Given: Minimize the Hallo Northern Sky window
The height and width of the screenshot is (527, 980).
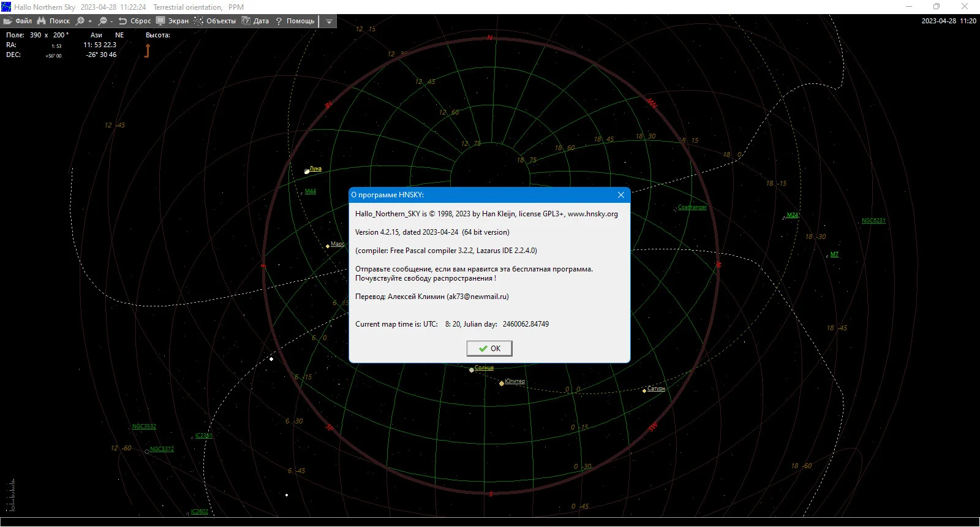Looking at the screenshot, I should tap(909, 7).
